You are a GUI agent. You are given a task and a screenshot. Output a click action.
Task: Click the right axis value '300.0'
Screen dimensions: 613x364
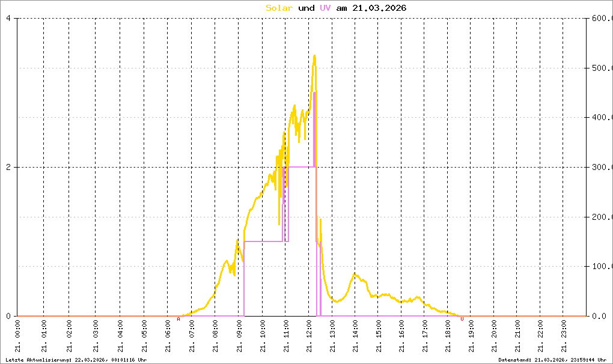[602, 167]
